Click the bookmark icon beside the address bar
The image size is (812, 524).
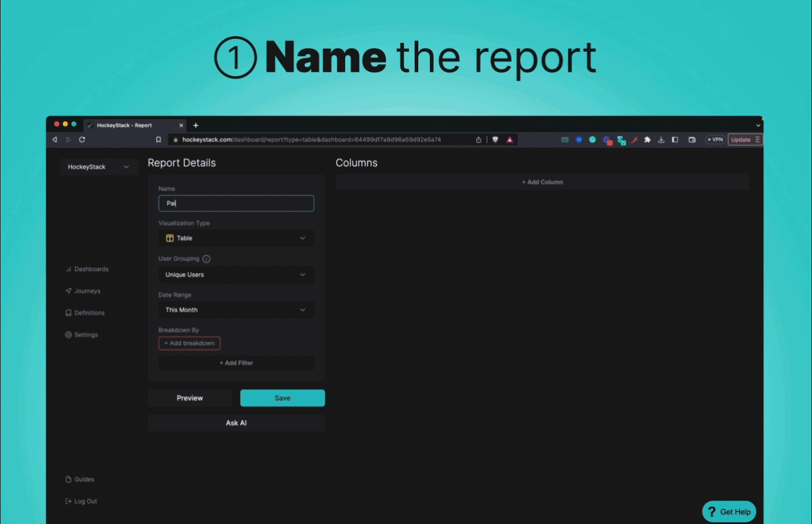point(158,140)
